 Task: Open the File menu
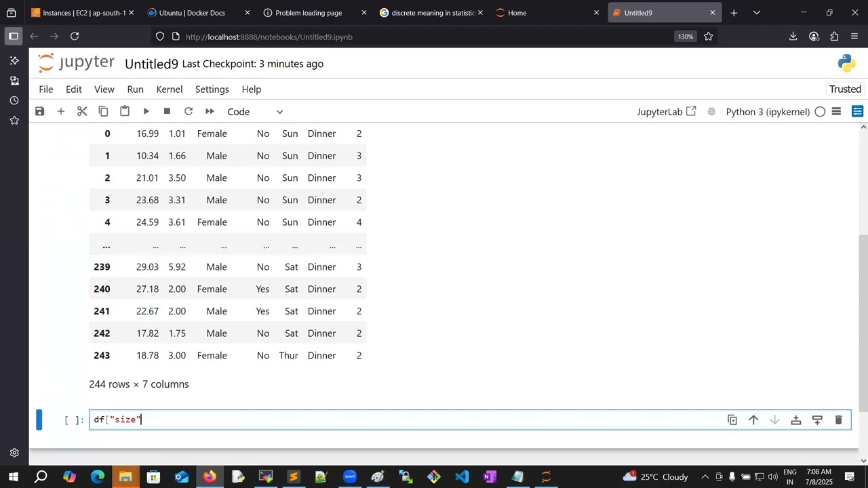point(45,89)
